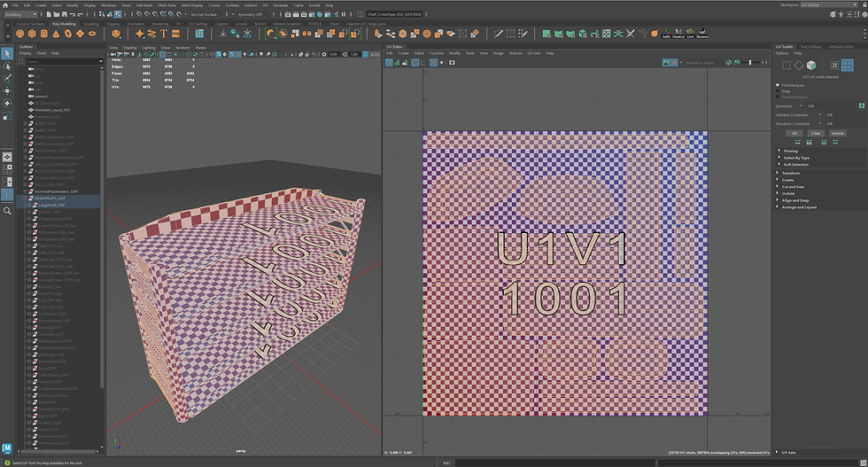Click the save scene icon
Screen dimensions: 868x467
tap(65, 14)
